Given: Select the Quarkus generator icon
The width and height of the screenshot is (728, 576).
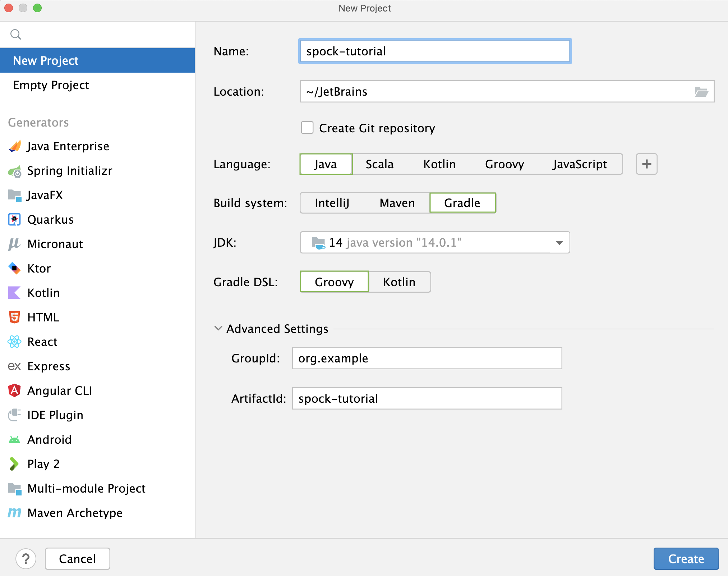Looking at the screenshot, I should [x=14, y=220].
